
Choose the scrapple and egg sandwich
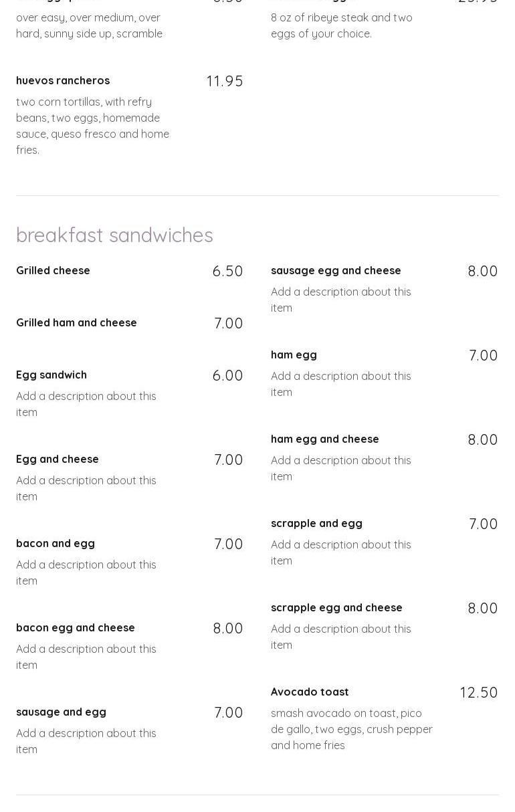316,523
